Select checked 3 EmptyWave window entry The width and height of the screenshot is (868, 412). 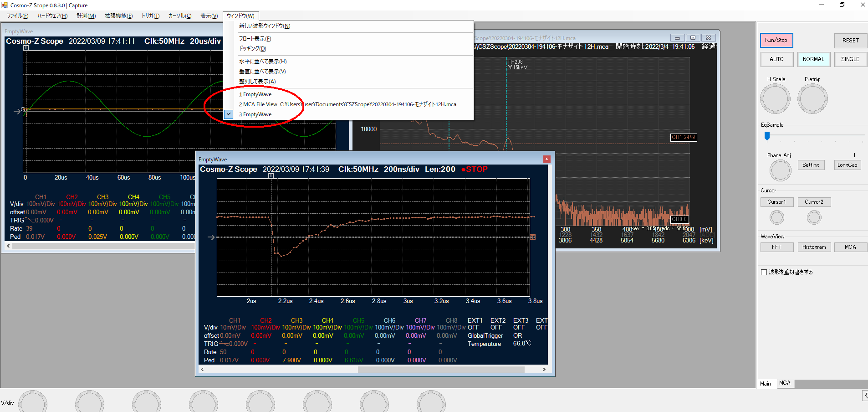click(257, 114)
